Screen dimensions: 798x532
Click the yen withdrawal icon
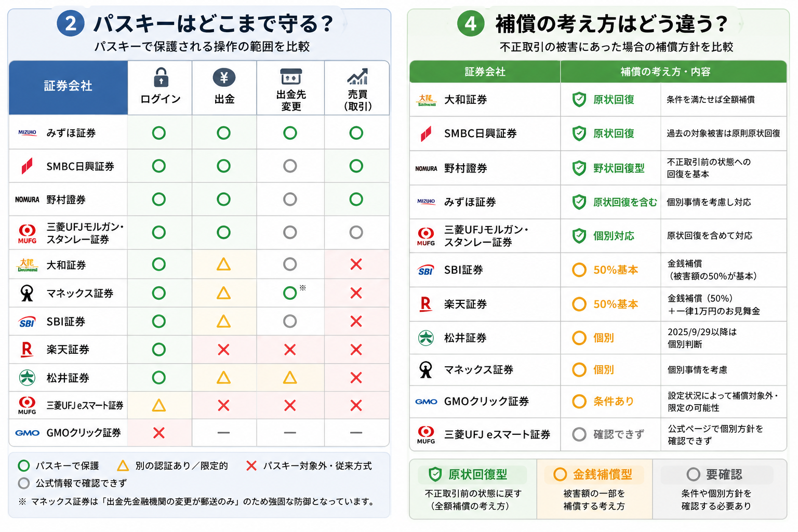[224, 77]
